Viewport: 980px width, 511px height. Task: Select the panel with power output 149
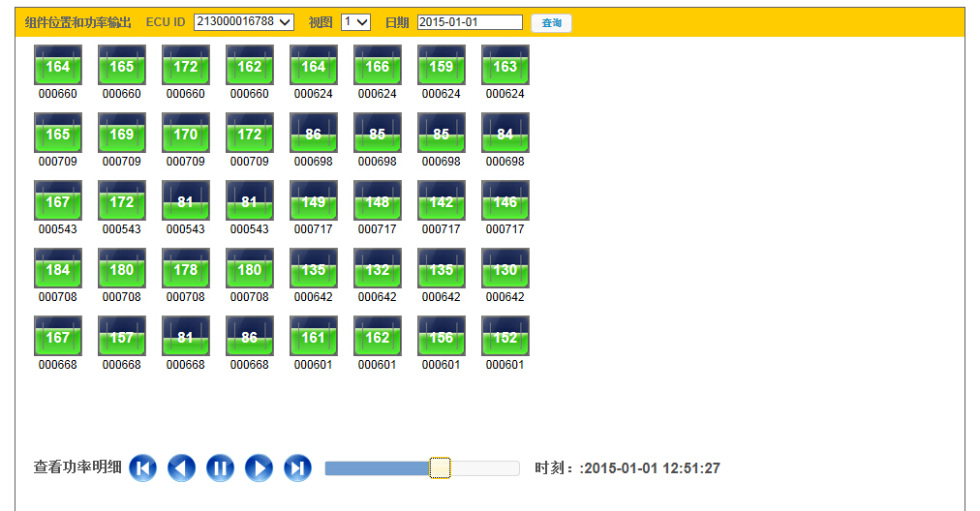pos(314,201)
